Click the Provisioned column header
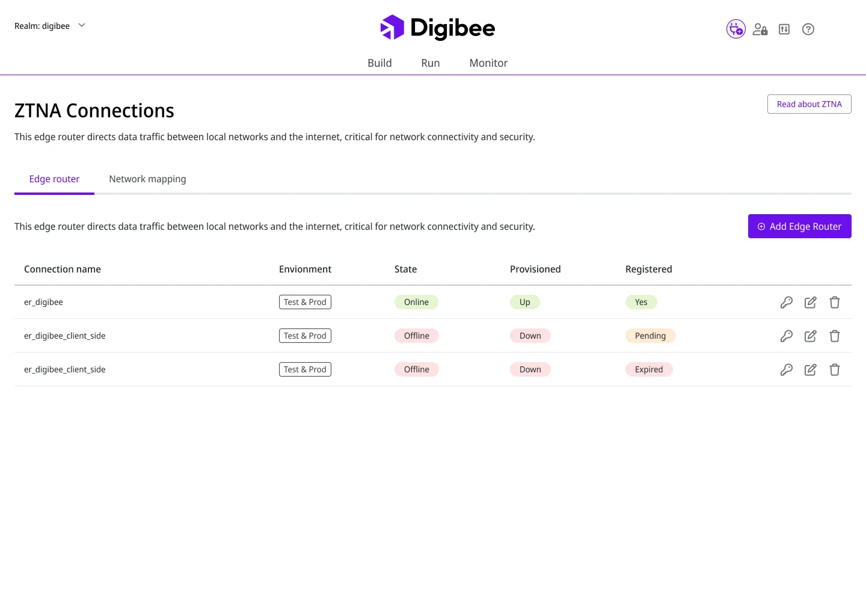866x616 pixels. point(535,269)
